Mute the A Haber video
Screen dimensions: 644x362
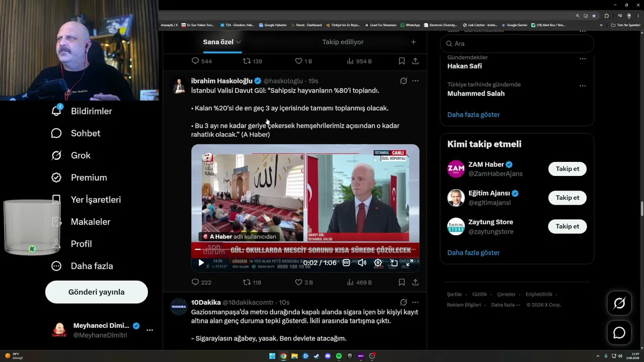pyautogui.click(x=362, y=262)
